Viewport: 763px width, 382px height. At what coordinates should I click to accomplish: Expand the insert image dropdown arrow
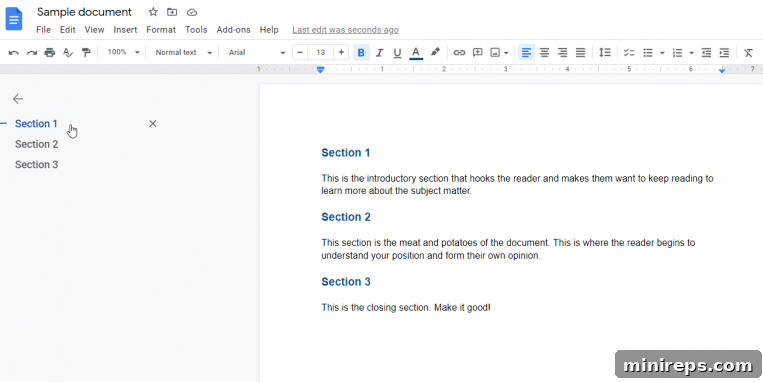tap(506, 53)
